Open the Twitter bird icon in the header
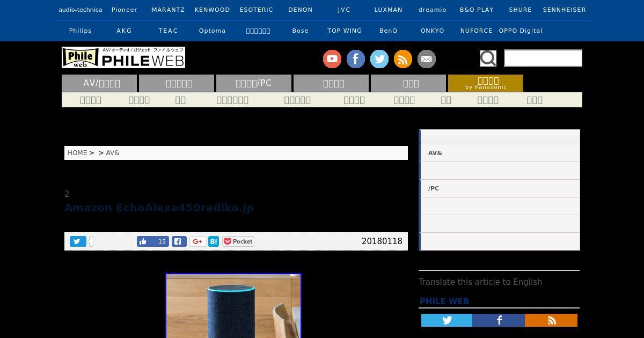Image resolution: width=644 pixels, height=338 pixels. point(379,59)
